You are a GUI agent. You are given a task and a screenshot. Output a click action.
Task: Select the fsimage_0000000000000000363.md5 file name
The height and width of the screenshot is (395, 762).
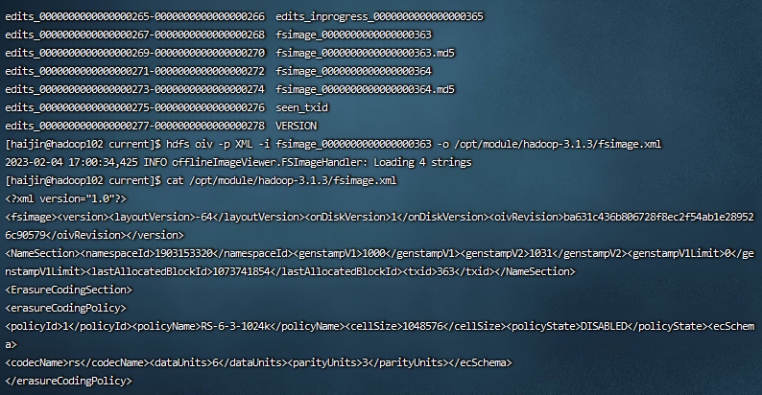pos(365,53)
